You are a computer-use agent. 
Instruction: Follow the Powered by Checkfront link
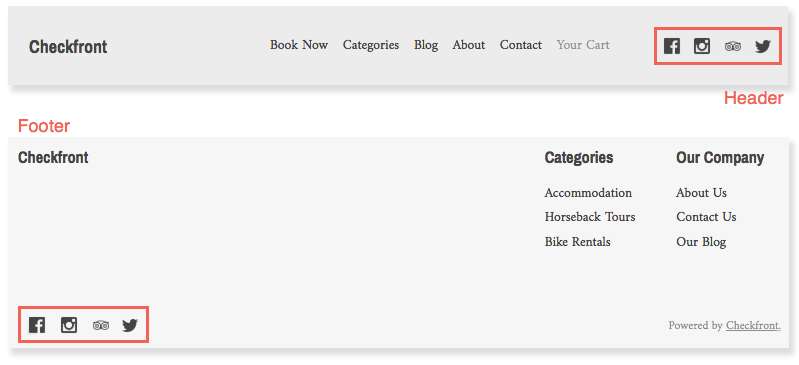pyautogui.click(x=753, y=325)
